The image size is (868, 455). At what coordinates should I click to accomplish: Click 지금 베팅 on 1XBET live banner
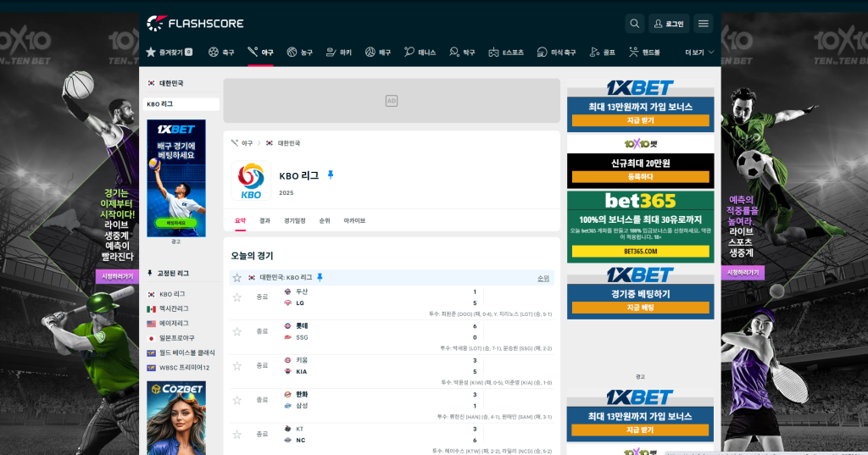pyautogui.click(x=641, y=308)
